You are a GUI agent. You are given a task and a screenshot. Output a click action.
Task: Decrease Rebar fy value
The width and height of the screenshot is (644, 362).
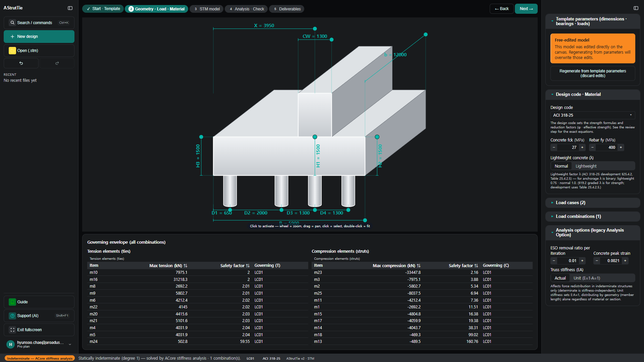coord(592,147)
